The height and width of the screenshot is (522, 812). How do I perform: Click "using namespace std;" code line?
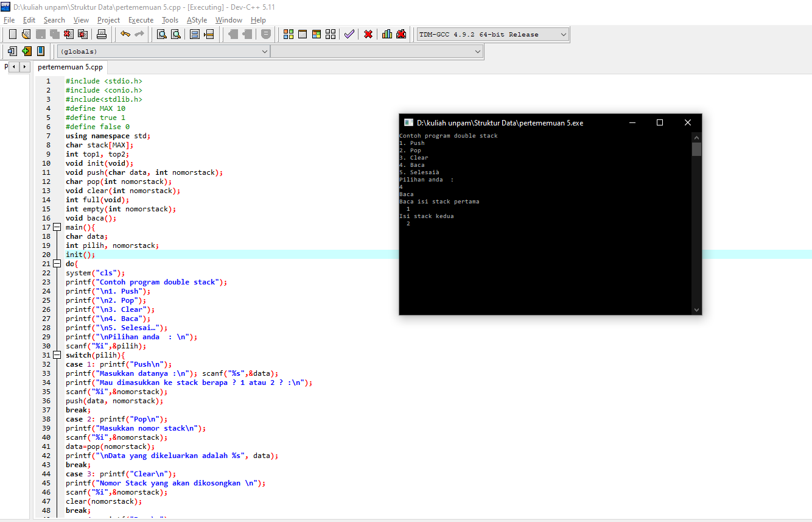click(x=108, y=136)
